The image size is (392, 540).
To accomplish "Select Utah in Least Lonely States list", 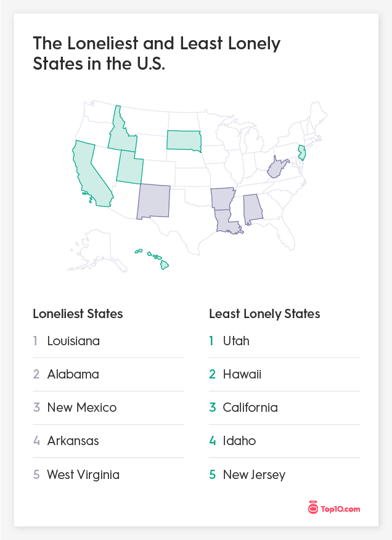I will (x=236, y=341).
